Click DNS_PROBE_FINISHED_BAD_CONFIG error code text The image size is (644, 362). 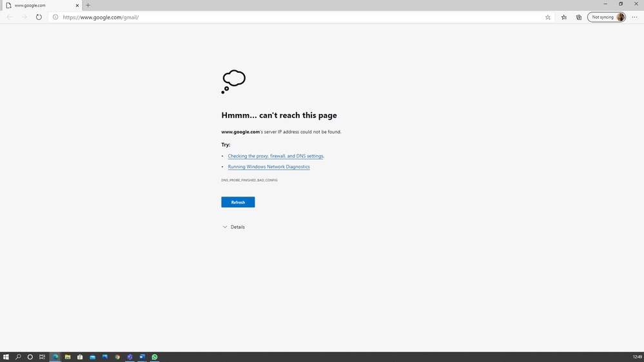pos(249,180)
